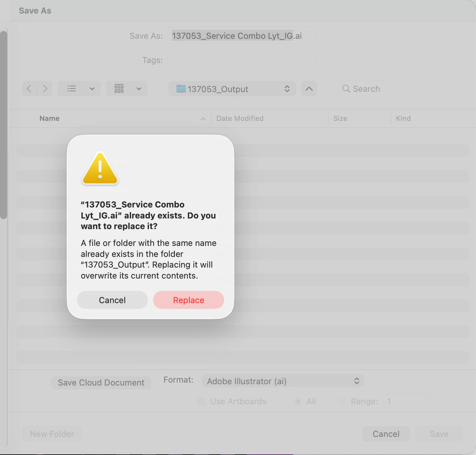Open the 137053_Output folder location popup
This screenshot has height=455, width=476.
tap(232, 89)
